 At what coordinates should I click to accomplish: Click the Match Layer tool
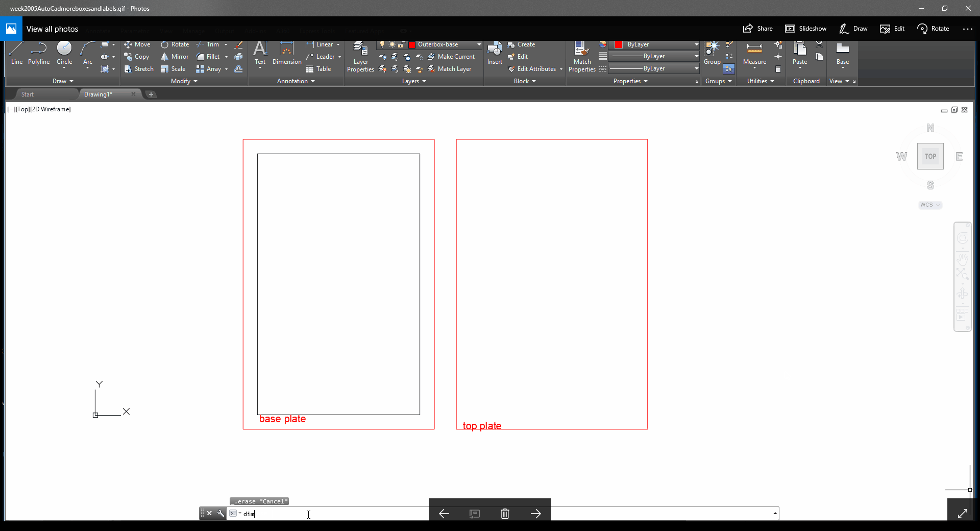(x=450, y=69)
